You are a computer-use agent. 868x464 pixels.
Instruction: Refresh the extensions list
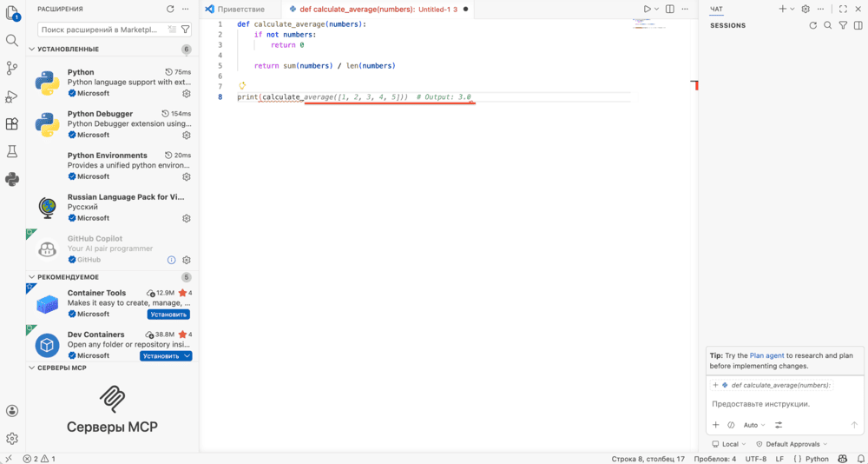point(170,9)
